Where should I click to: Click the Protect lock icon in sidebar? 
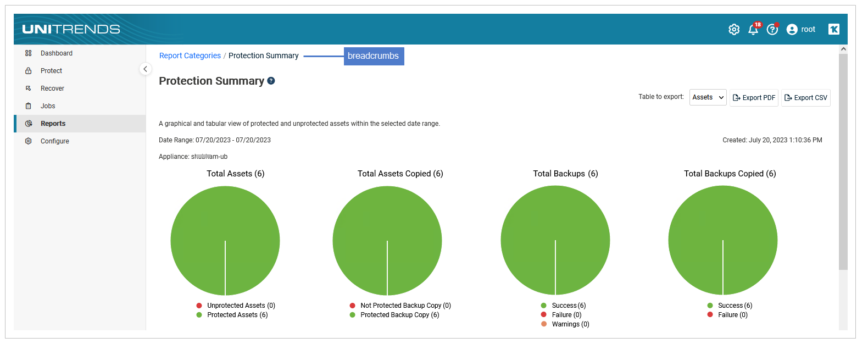tap(29, 71)
